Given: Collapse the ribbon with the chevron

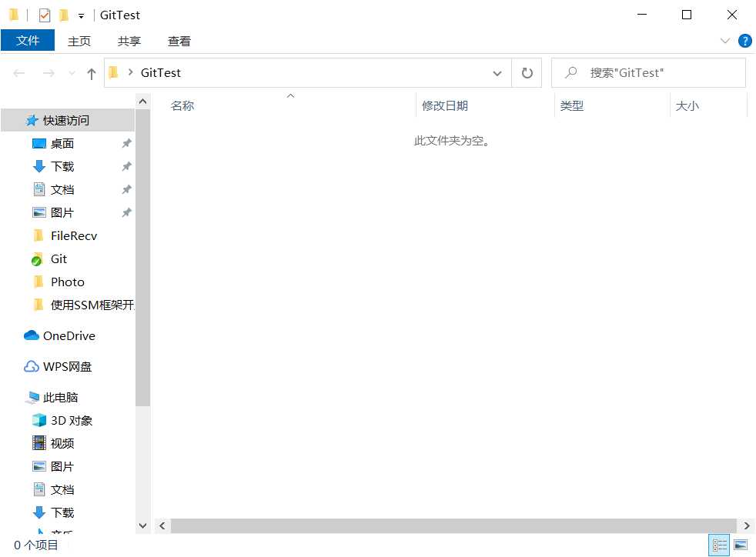Looking at the screenshot, I should click(724, 41).
